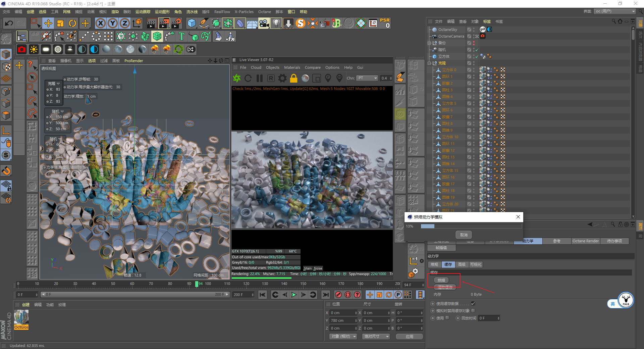Enable the 模拟时禁用缓存对象 checkbox
The height and width of the screenshot is (349, 644).
coord(473,311)
